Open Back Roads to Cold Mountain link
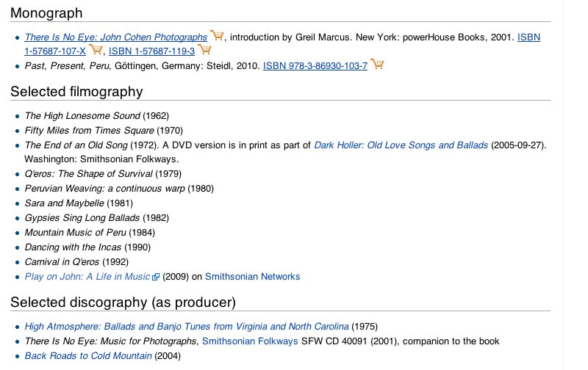 click(88, 356)
